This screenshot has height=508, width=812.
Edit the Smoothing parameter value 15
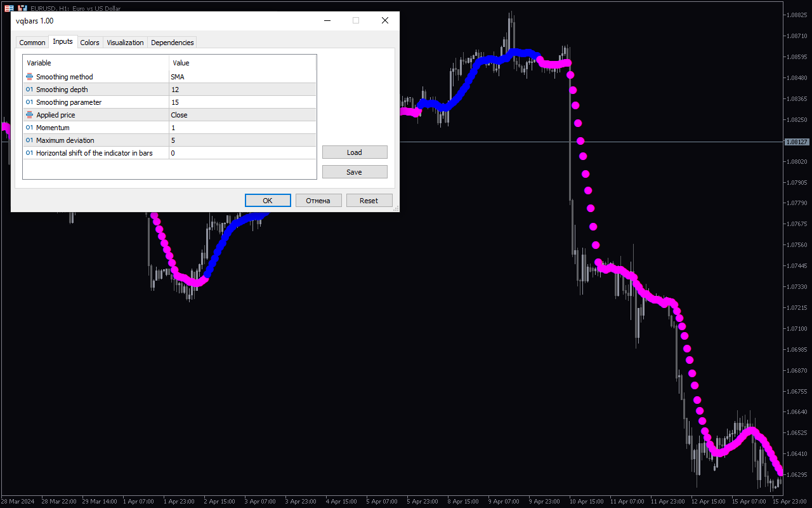242,102
